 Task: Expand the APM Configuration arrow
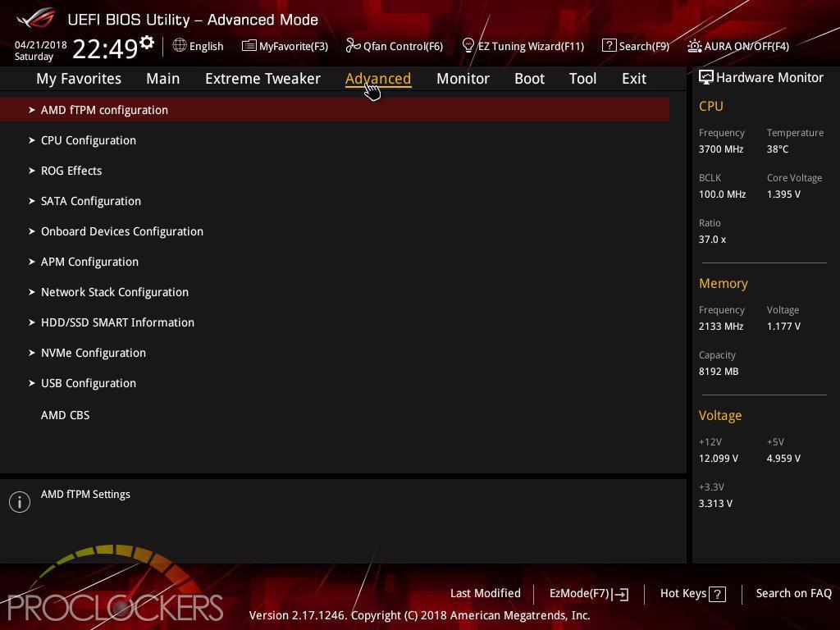(x=32, y=262)
